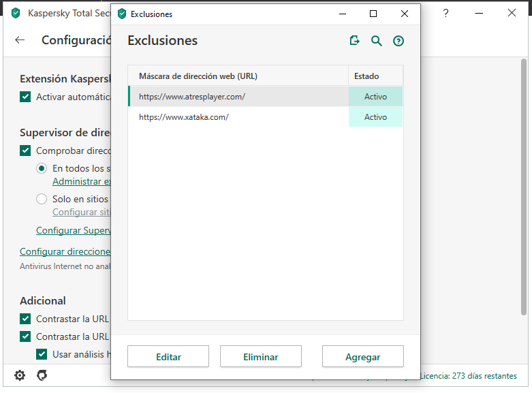Toggle Usar análisis heurístico checkbox

click(42, 354)
